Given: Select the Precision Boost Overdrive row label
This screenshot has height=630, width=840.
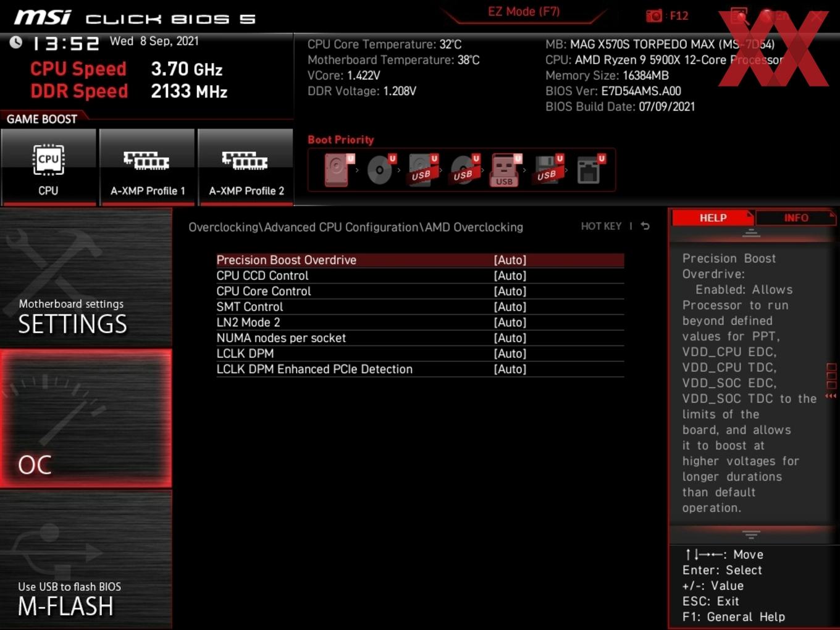Looking at the screenshot, I should click(x=287, y=260).
